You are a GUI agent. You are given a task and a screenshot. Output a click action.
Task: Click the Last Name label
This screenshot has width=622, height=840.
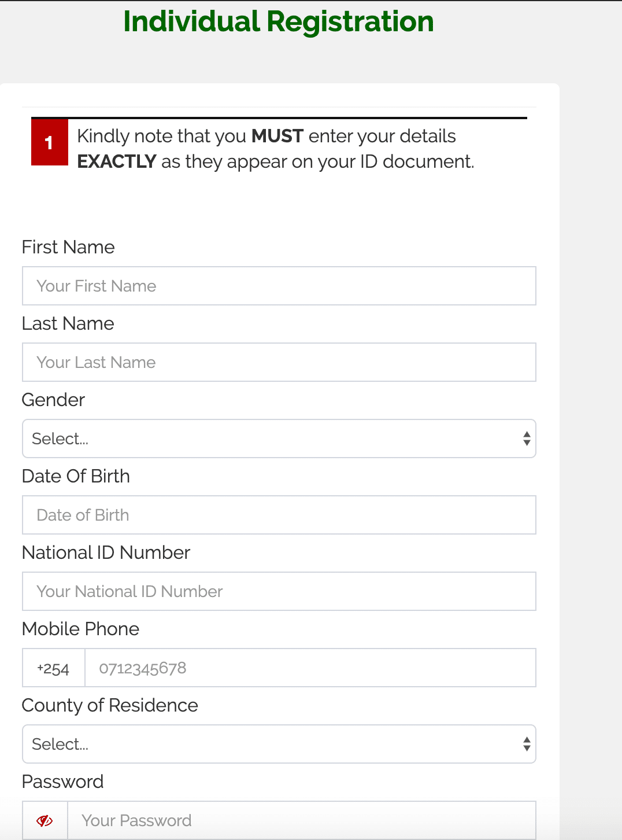68,323
